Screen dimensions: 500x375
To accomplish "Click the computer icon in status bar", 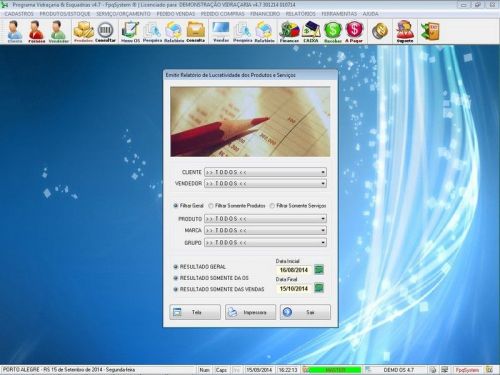I will 445,370.
